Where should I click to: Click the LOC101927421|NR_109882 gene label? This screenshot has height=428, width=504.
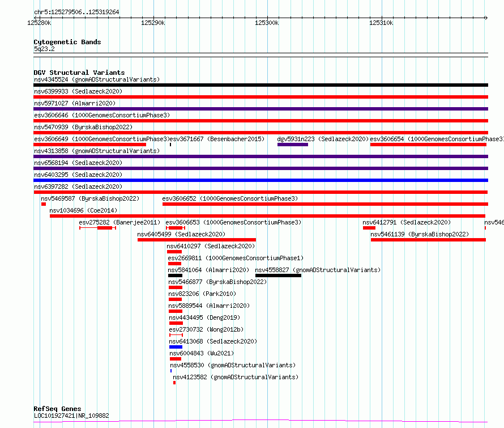pyautogui.click(x=71, y=416)
